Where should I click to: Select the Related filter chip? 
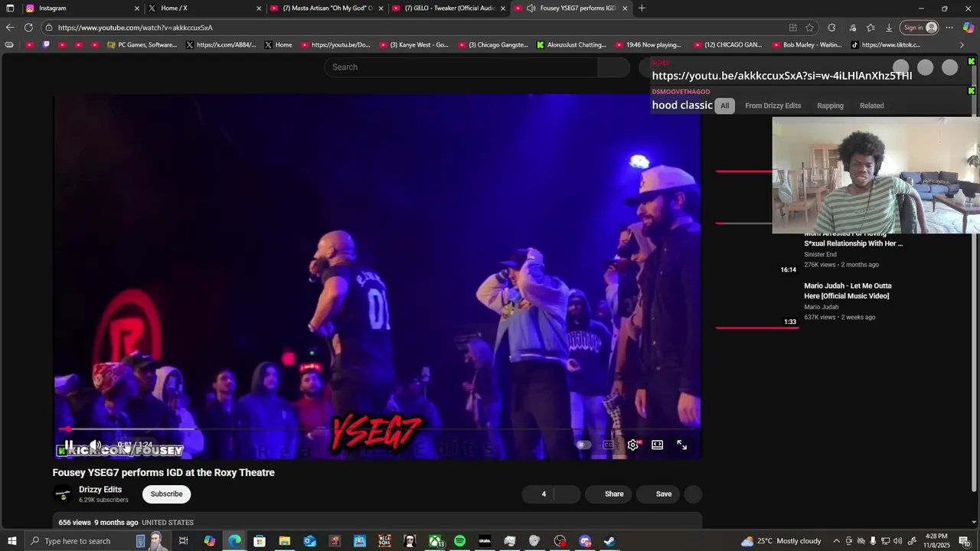coord(871,106)
